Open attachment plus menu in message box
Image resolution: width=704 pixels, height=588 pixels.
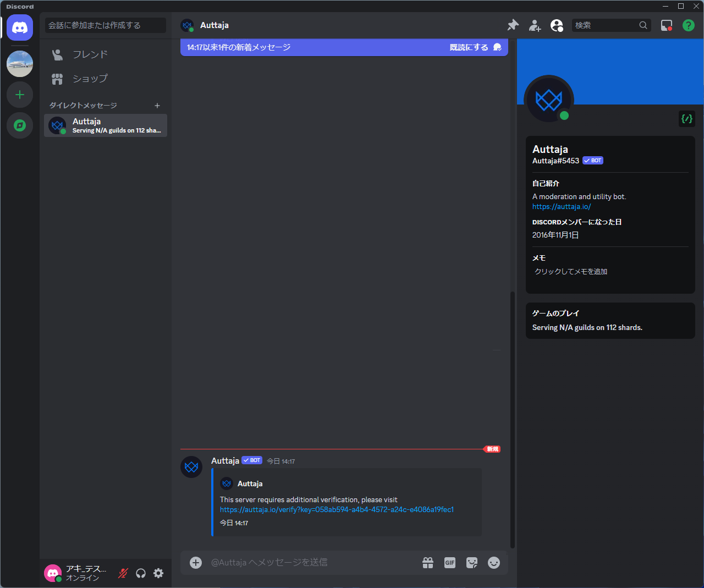196,563
